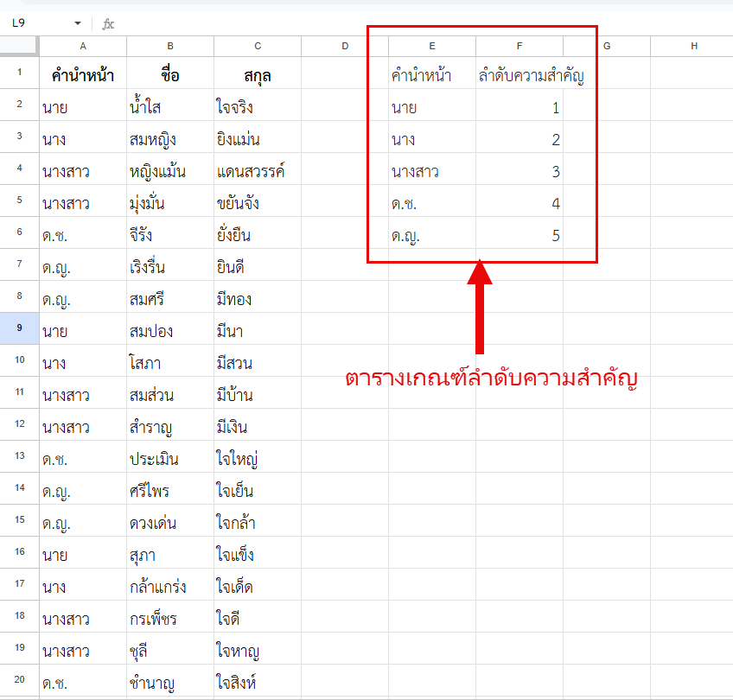Image resolution: width=733 pixels, height=700 pixels.
Task: Click cell มีทอง
Action: (258, 296)
